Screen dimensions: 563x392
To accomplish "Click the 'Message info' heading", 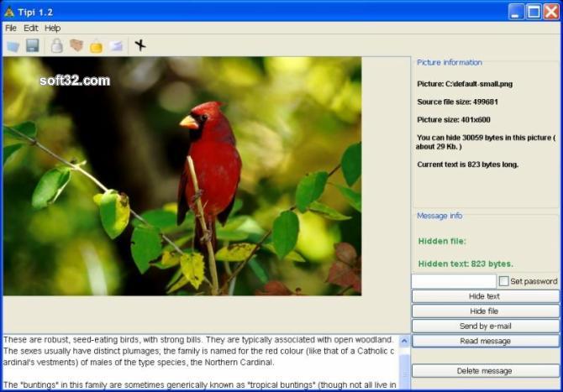I will (439, 216).
